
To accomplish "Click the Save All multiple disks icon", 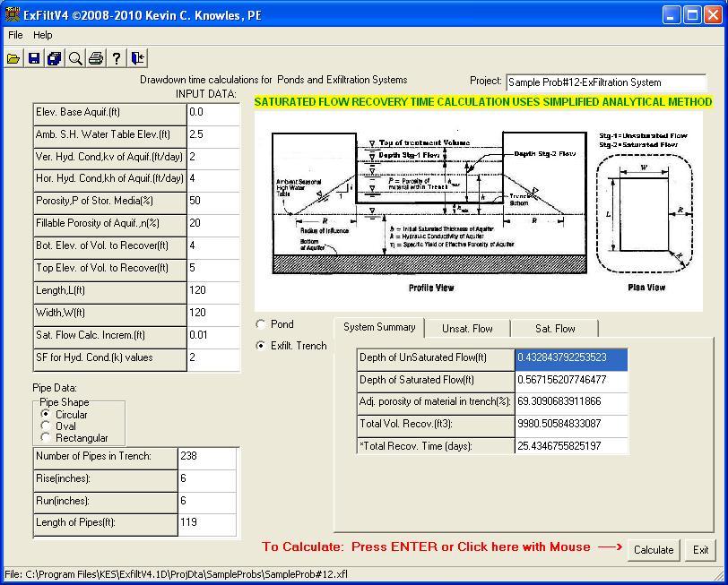I will click(x=55, y=58).
